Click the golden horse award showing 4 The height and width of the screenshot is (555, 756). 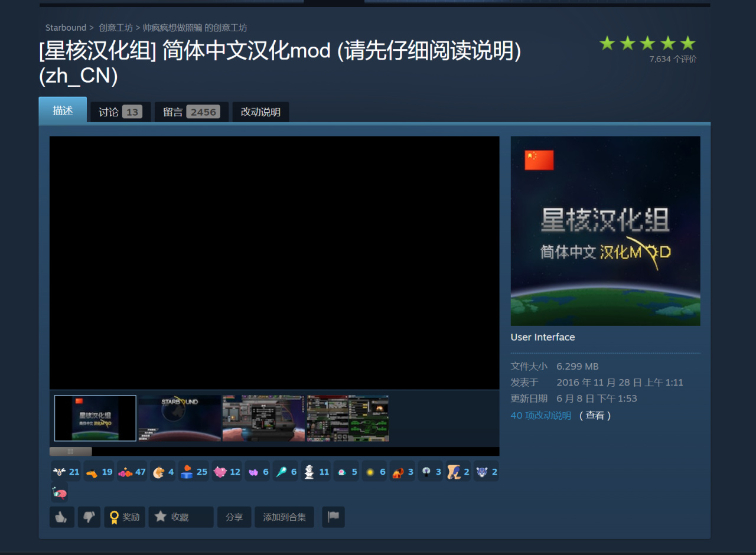point(163,472)
